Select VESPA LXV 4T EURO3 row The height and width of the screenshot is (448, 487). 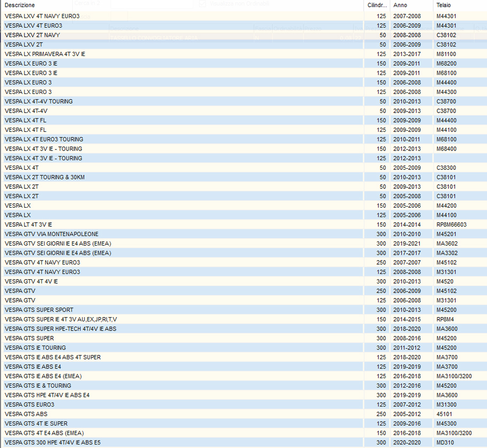pyautogui.click(x=243, y=26)
